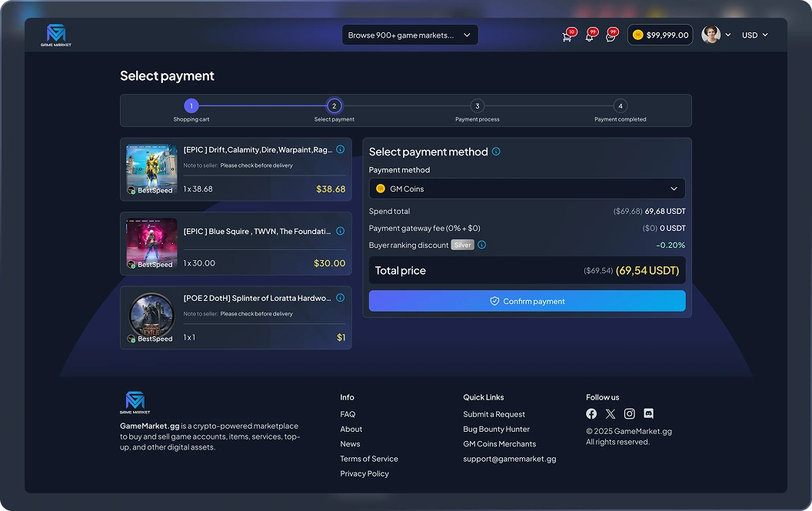
Task: Click the Confirm payment button
Action: tap(527, 301)
